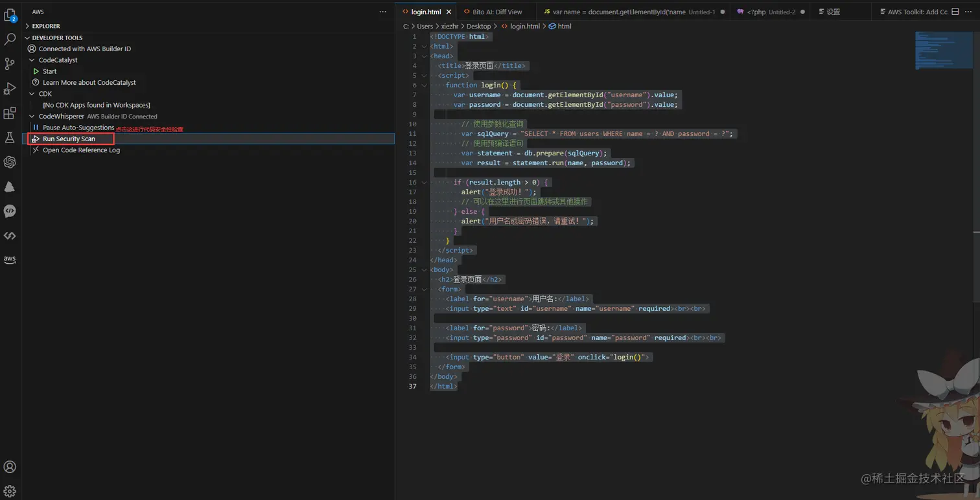Collapse the CDK node

pyautogui.click(x=32, y=94)
